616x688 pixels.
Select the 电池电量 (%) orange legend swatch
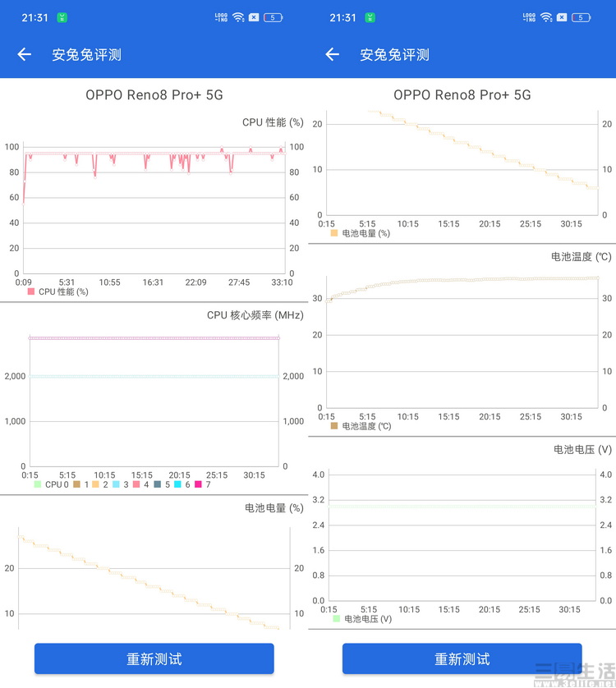coord(334,233)
